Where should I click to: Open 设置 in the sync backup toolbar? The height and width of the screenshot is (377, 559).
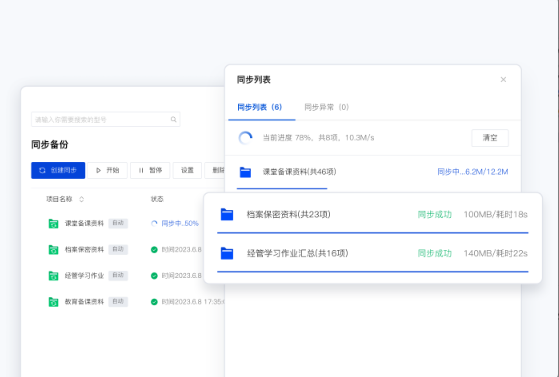(187, 170)
